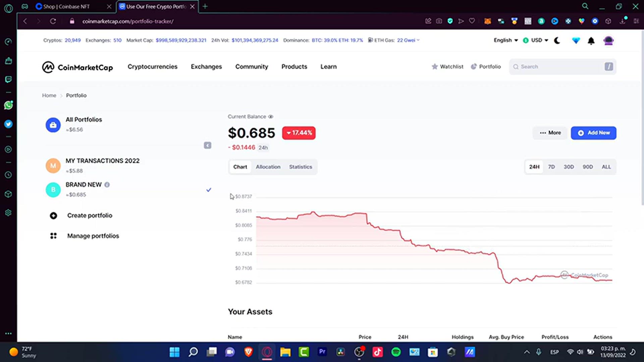The width and height of the screenshot is (644, 362).
Task: Open Premiere Pro from taskbar
Action: point(322,352)
